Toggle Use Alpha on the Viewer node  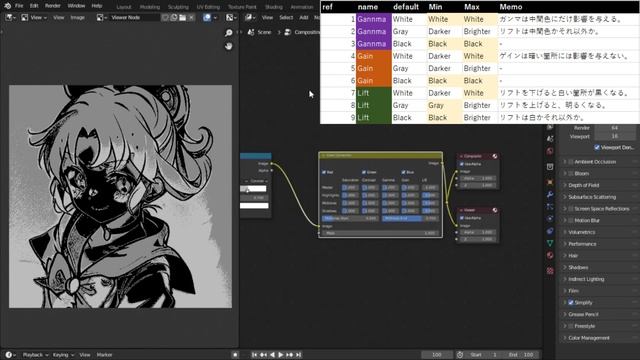[462, 218]
